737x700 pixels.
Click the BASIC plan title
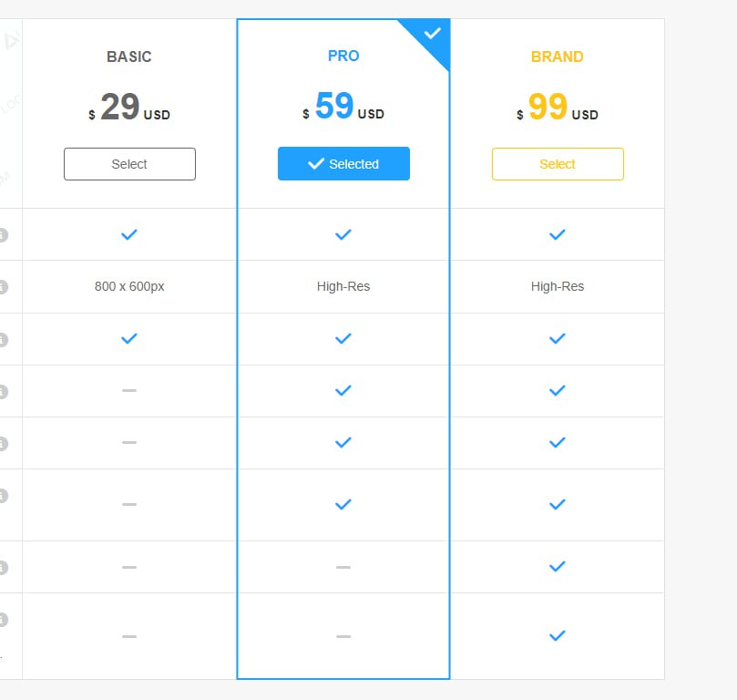pyautogui.click(x=129, y=57)
